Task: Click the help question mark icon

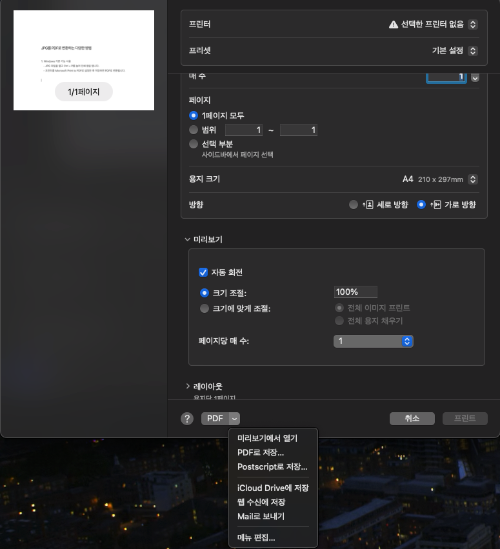Action: [187, 418]
